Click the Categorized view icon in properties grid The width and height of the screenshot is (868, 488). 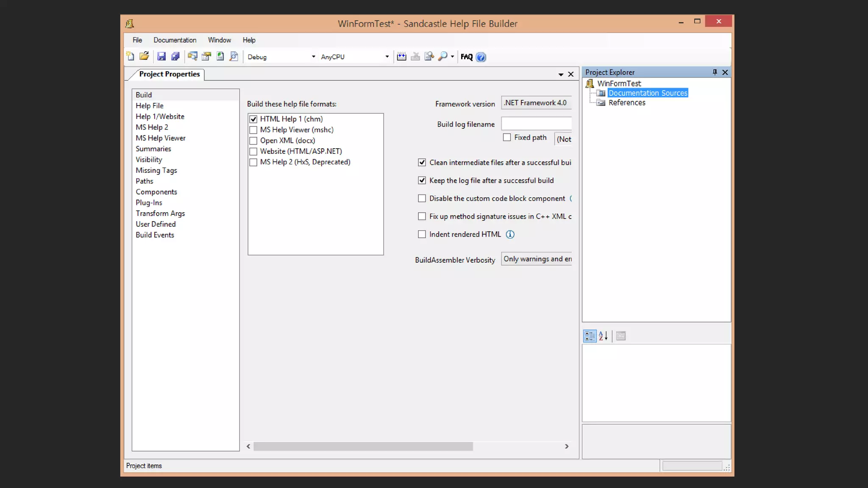(590, 336)
